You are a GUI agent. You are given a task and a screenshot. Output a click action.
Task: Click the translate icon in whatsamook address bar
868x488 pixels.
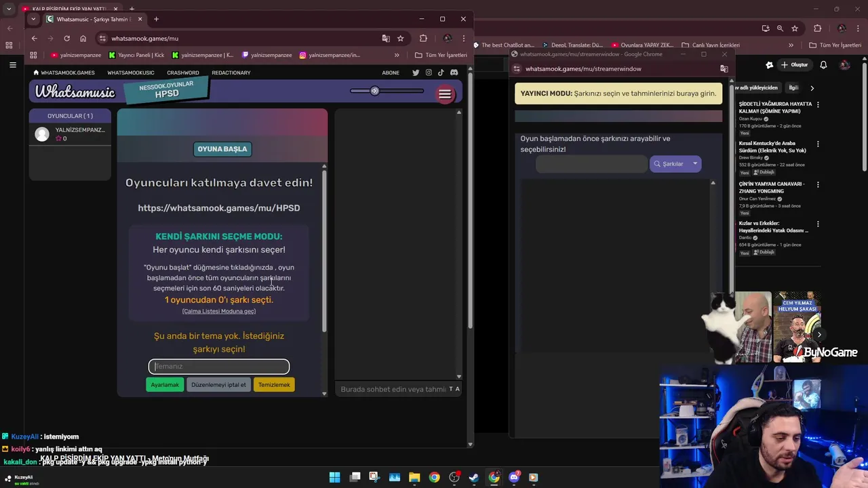click(x=386, y=39)
